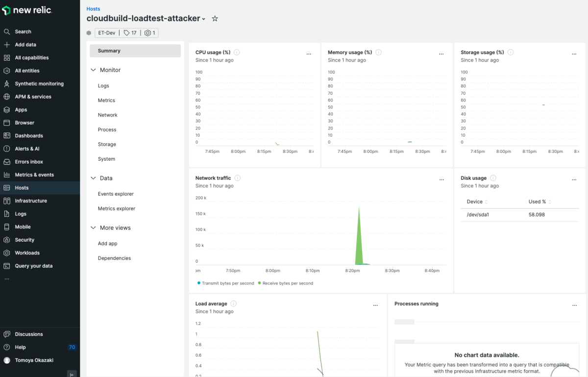Screen dimensions: 588x377
Task: Open the Memory usage info icon
Action: (x=378, y=52)
